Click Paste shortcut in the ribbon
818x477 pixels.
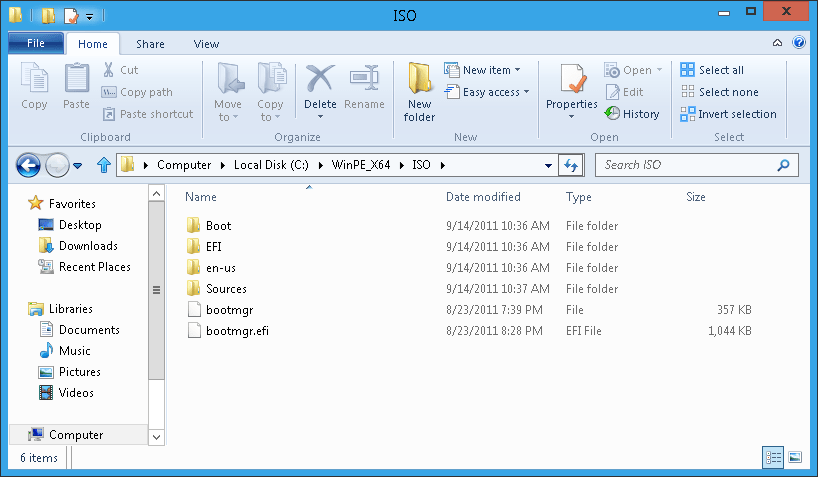pyautogui.click(x=148, y=114)
